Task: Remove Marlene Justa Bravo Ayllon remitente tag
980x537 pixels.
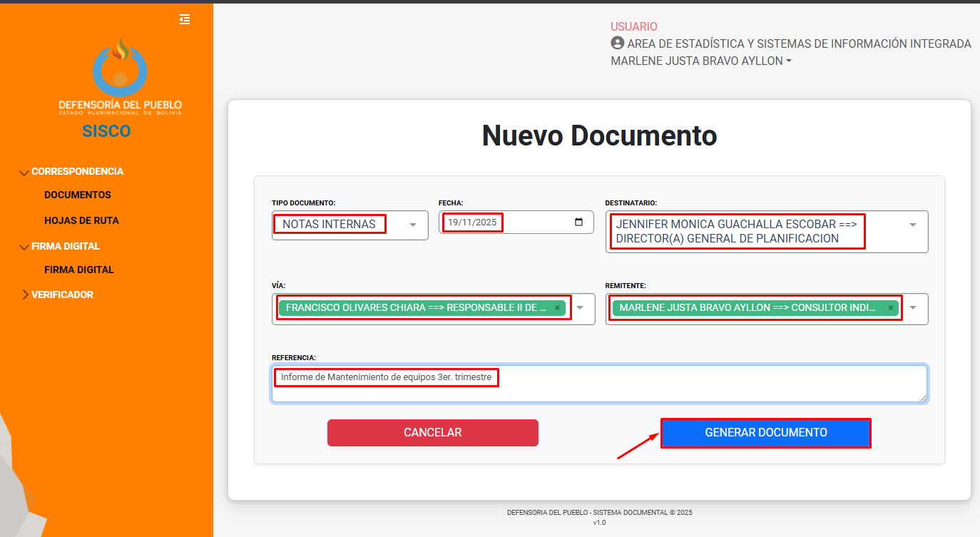Action: [890, 308]
